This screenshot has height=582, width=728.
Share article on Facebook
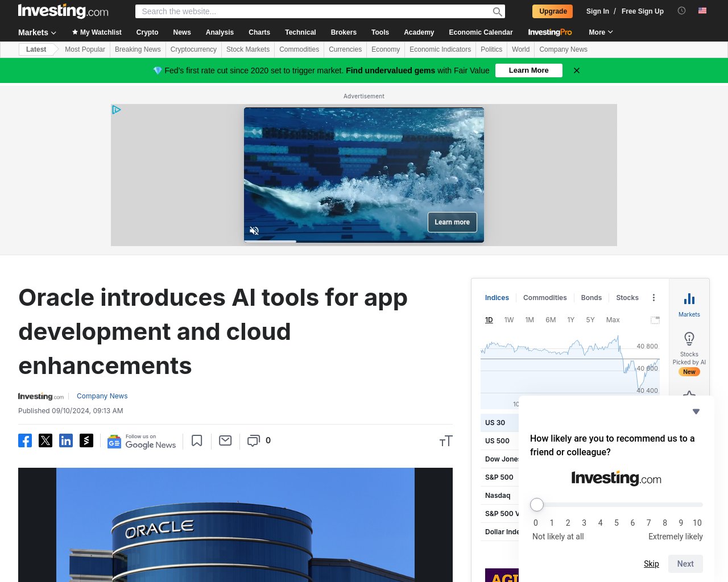[25, 440]
